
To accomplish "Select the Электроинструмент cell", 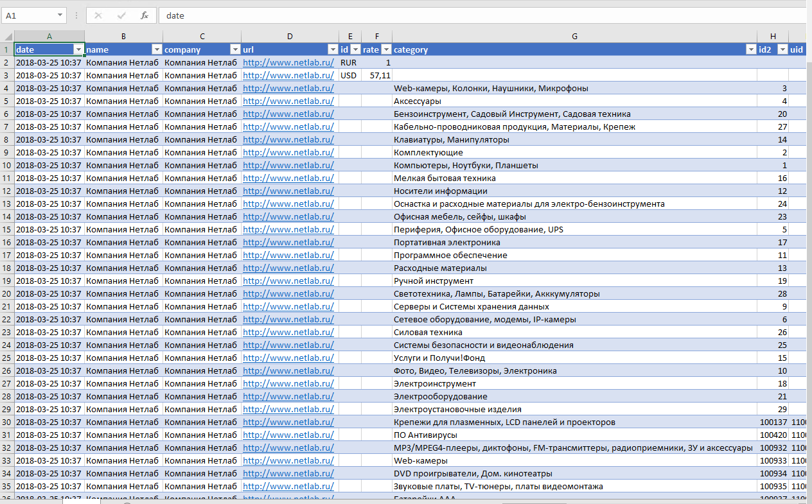I will pyautogui.click(x=574, y=383).
